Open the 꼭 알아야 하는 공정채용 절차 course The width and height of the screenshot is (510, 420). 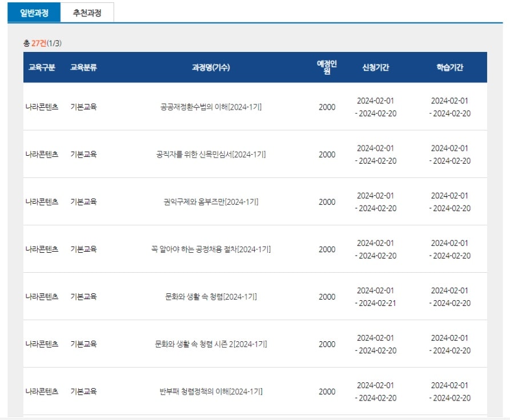(x=212, y=249)
